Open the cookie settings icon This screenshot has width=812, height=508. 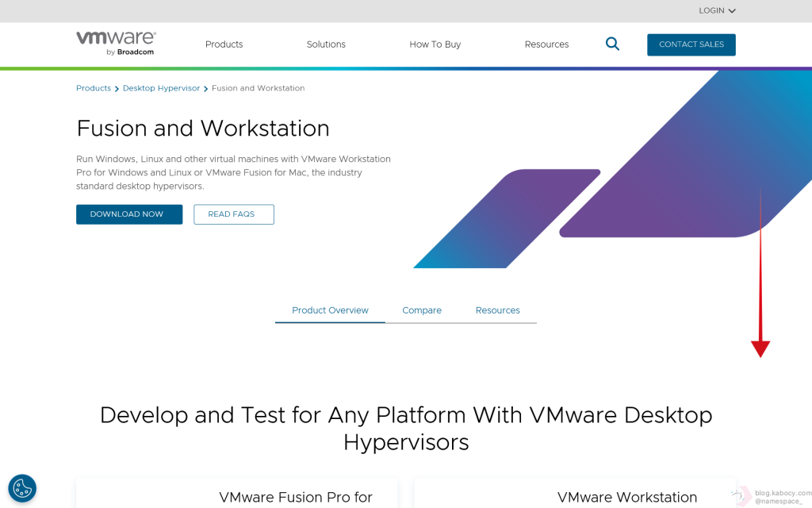point(22,488)
